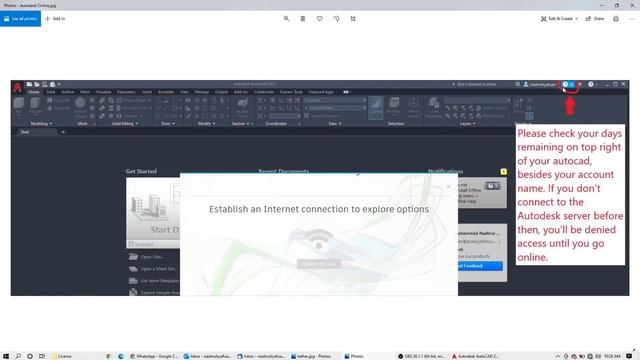Open the Windows Start menu
Screen dimensions: 640x360
click(x=6, y=356)
